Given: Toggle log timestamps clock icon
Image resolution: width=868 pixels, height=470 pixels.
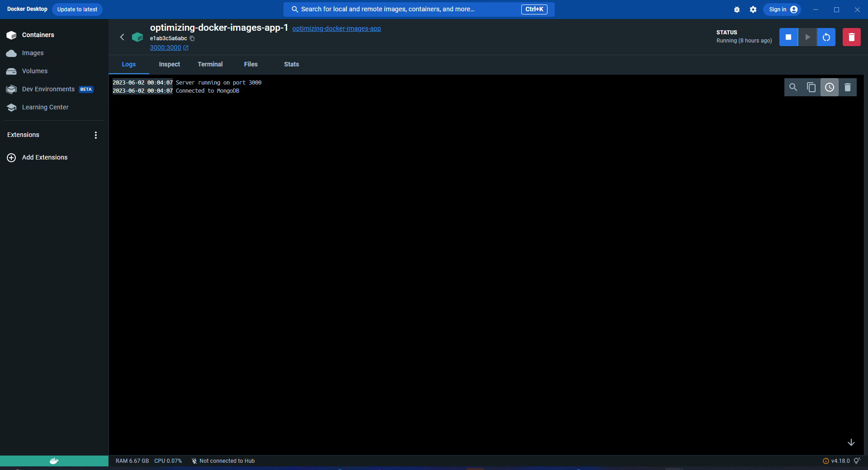Looking at the screenshot, I should pos(830,87).
